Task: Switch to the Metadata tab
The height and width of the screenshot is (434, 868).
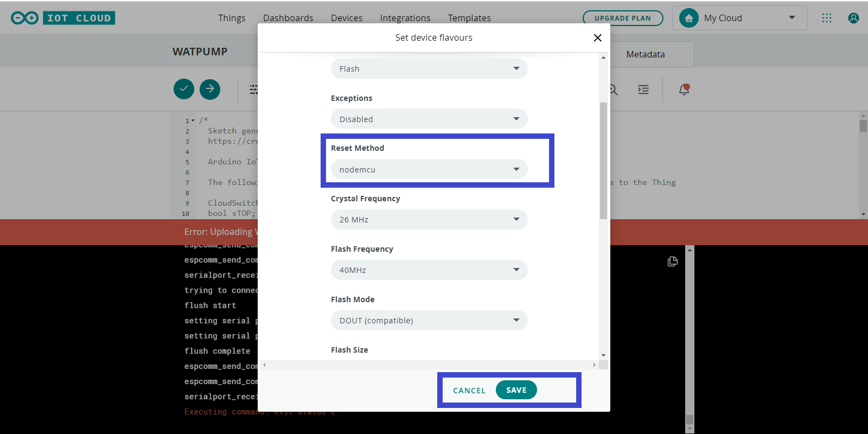Action: [646, 54]
